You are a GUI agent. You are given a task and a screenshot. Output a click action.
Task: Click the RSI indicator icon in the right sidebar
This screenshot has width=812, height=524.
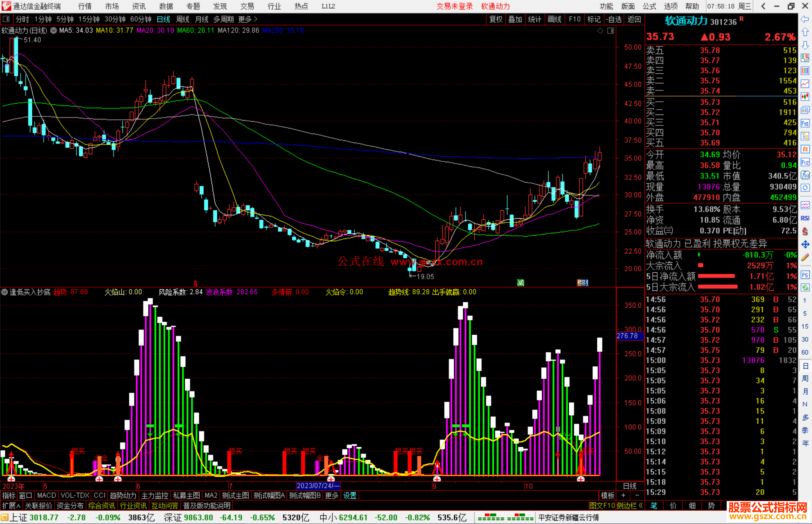coord(805,218)
